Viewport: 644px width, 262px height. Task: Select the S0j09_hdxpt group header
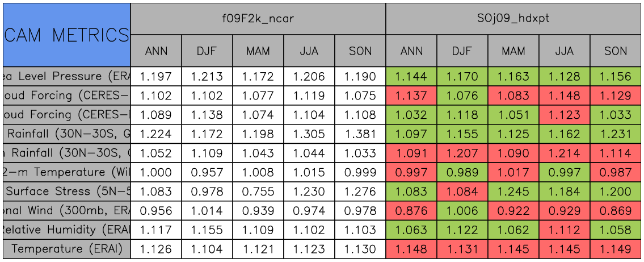[513, 18]
